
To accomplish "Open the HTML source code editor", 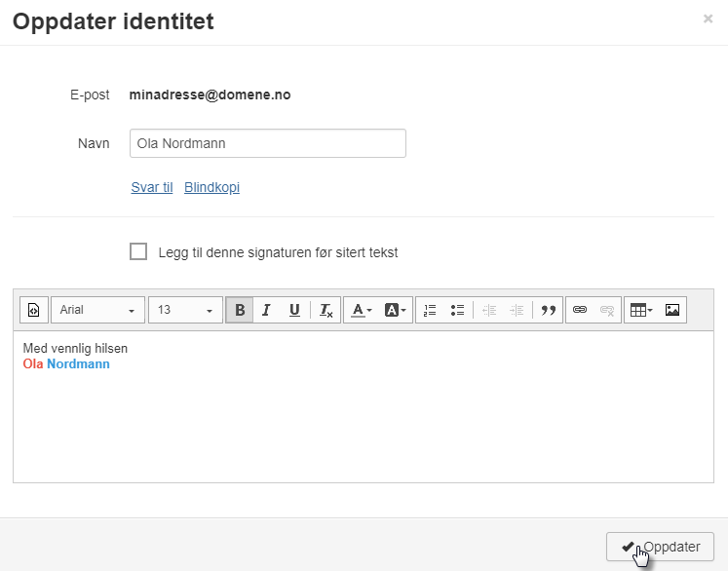I will click(34, 310).
